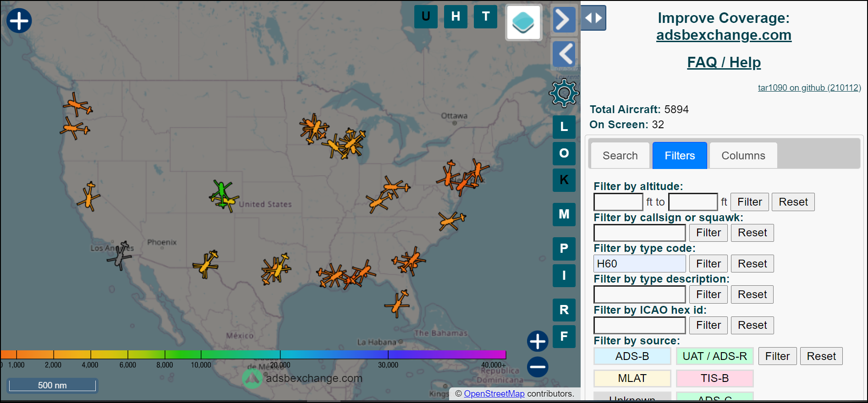Click Reset button for type description
Viewport: 868px width, 403px height.
(x=753, y=294)
